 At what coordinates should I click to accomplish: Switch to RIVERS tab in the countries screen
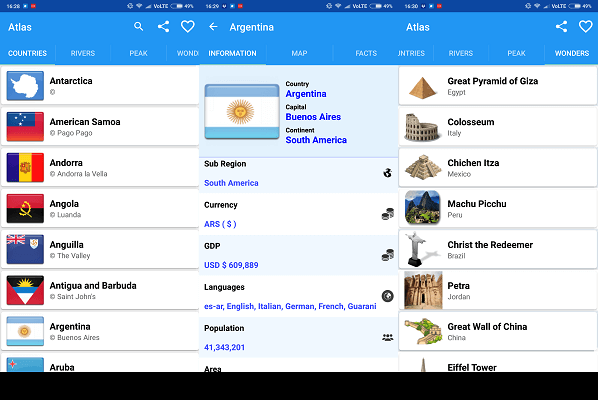(x=83, y=53)
